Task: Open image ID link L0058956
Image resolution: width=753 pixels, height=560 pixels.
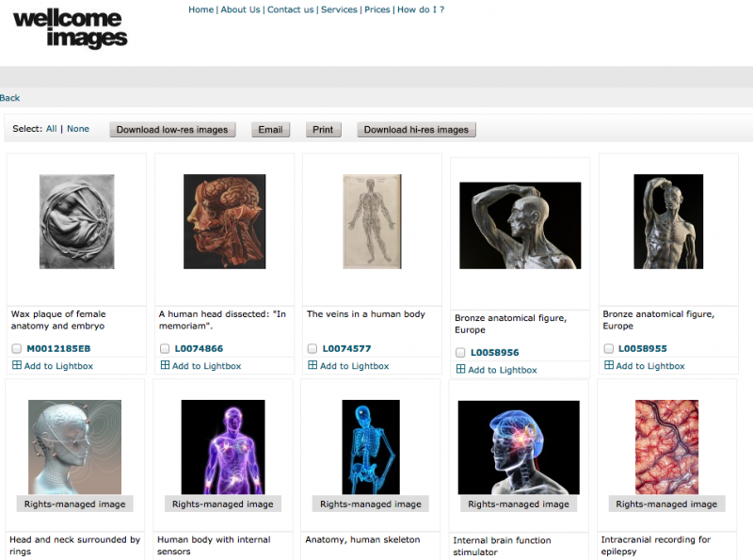Action: [x=495, y=353]
